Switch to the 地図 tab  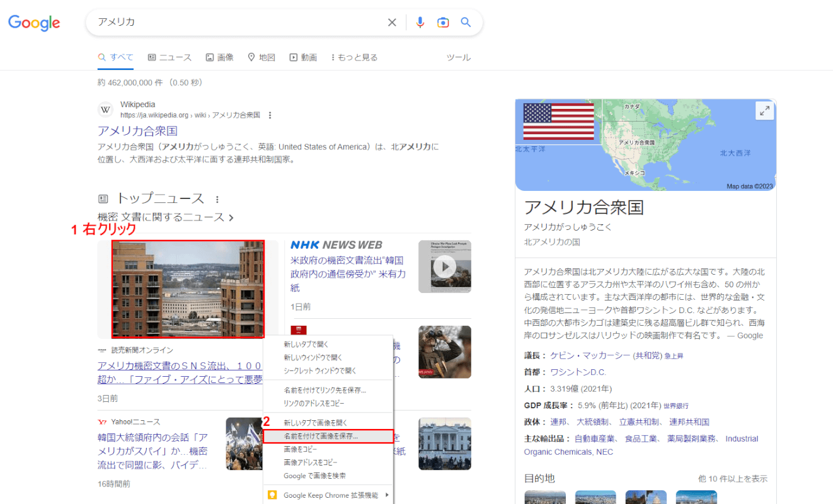click(261, 57)
